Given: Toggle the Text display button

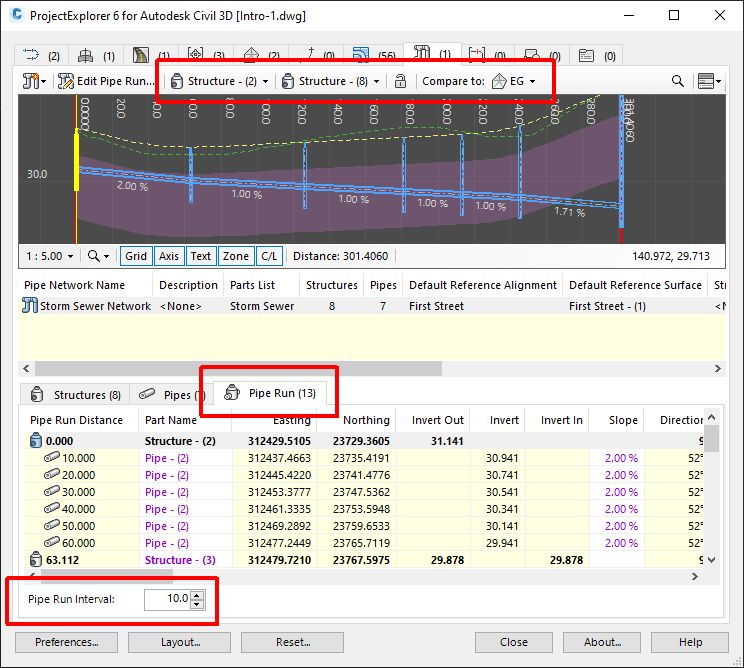Looking at the screenshot, I should 201,256.
